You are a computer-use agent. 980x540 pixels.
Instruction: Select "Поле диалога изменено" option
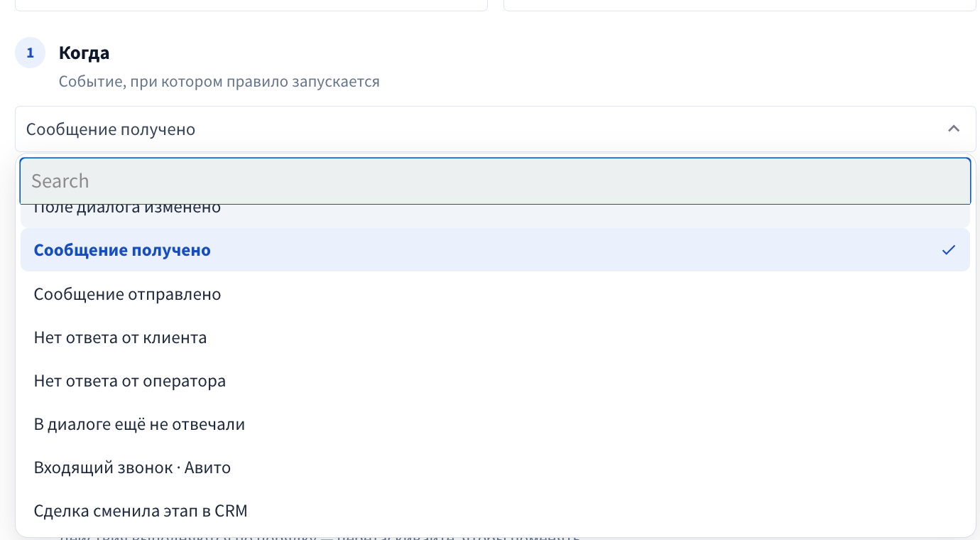click(495, 216)
